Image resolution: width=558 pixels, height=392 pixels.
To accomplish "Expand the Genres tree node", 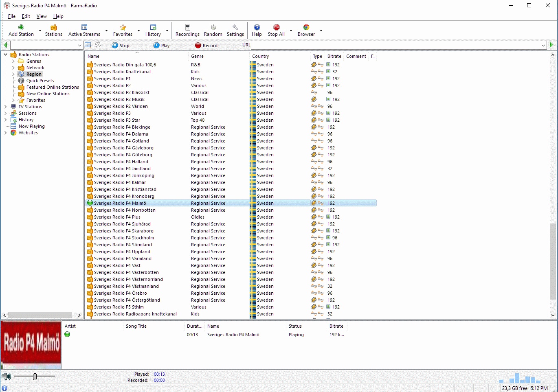I will 13,61.
